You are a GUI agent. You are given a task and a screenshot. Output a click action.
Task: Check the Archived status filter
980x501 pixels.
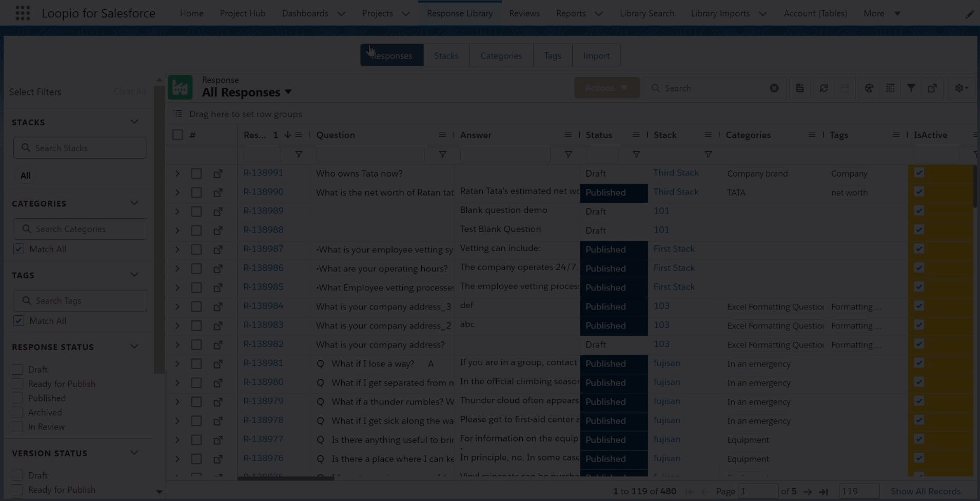coord(17,412)
